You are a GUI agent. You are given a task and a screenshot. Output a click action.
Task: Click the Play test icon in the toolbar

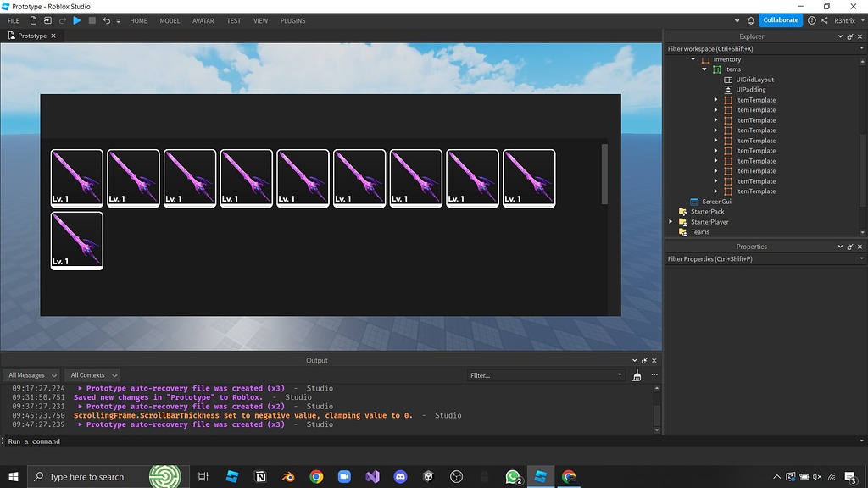(x=78, y=20)
